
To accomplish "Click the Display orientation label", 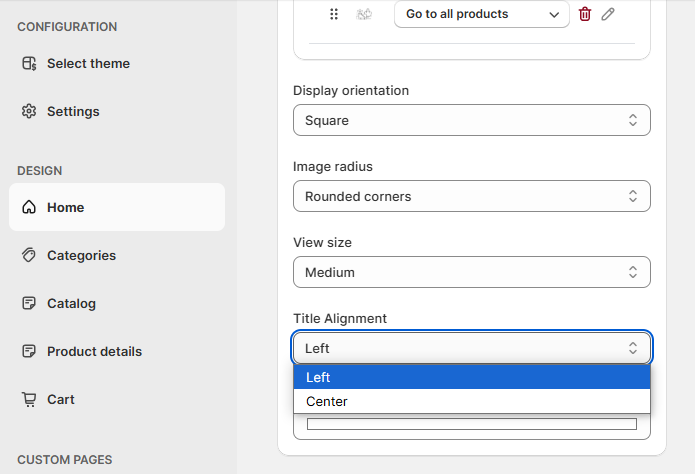I will 351,90.
